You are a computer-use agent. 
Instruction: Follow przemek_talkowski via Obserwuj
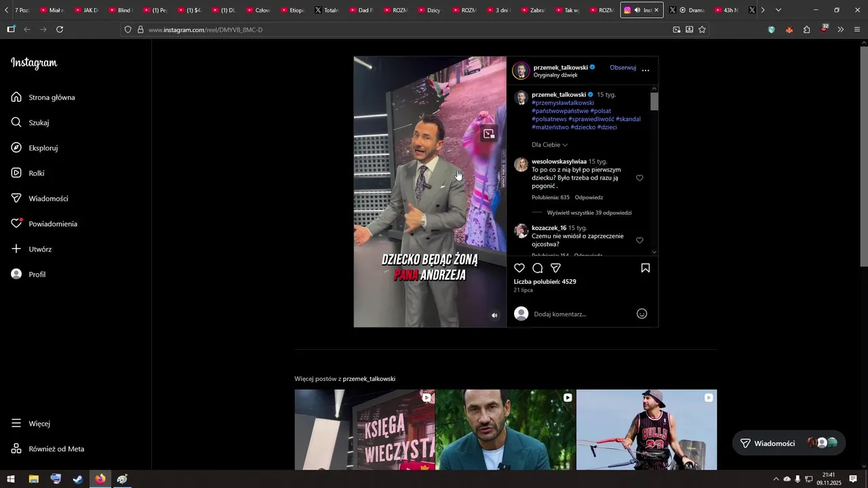(x=623, y=68)
